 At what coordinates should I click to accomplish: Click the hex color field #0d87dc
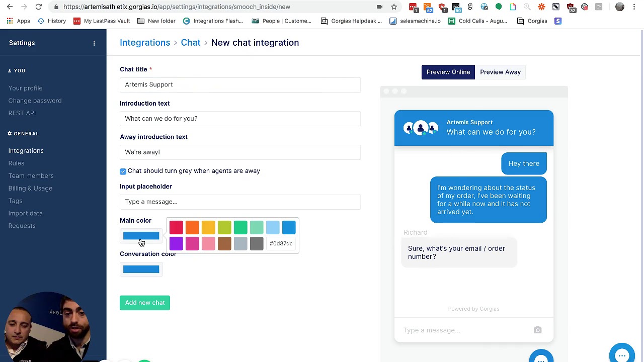281,244
